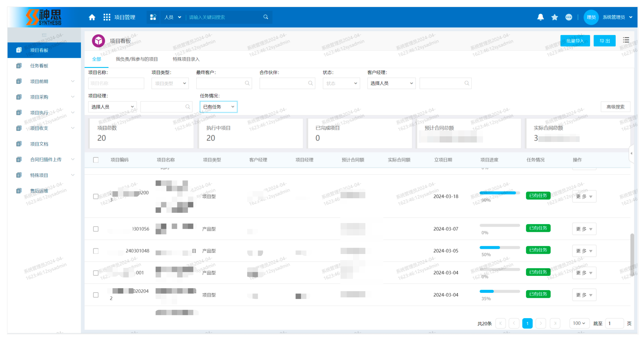The width and height of the screenshot is (644, 348).
Task: Open the 任务情况 已有任务 dropdown
Action: (x=219, y=107)
